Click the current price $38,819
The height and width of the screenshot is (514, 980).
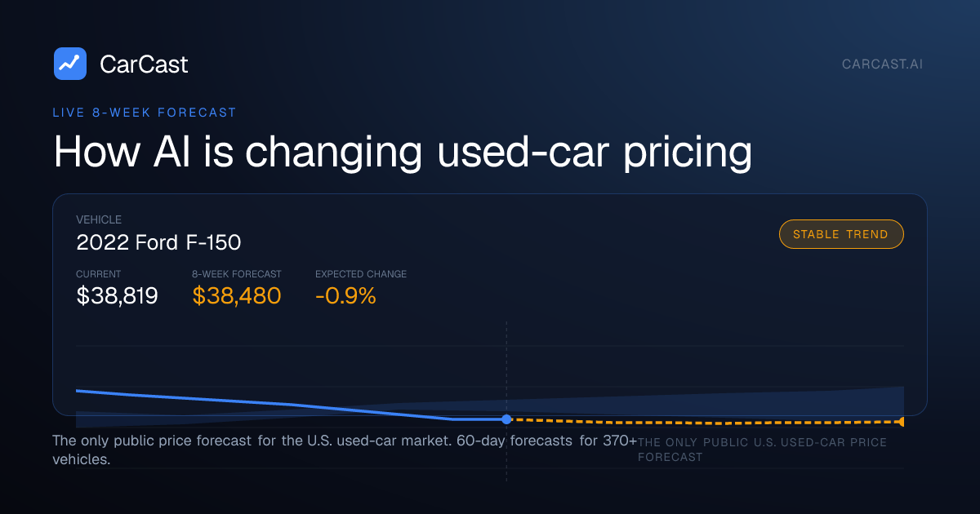pyautogui.click(x=117, y=296)
